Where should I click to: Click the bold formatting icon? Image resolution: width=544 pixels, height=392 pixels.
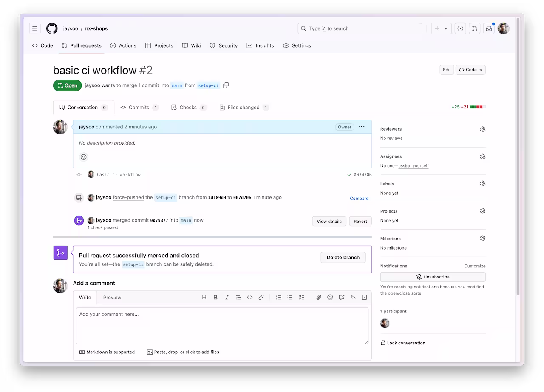click(x=215, y=298)
